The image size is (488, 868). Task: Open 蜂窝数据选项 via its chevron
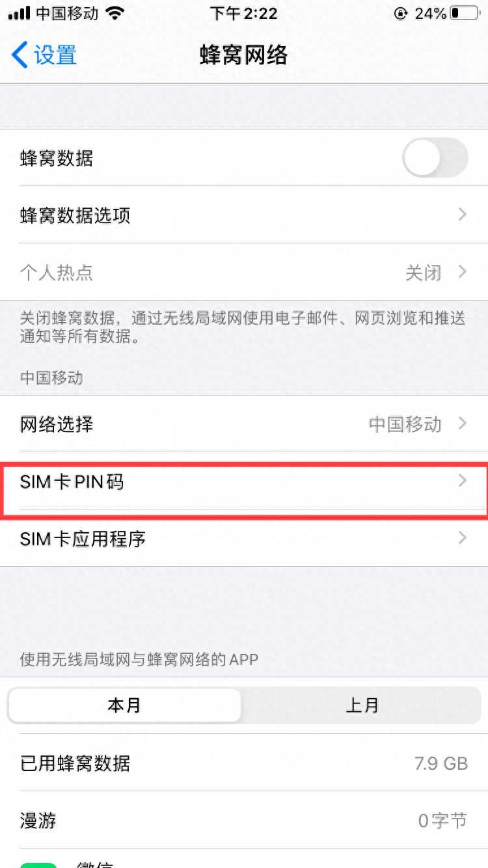pos(463,214)
